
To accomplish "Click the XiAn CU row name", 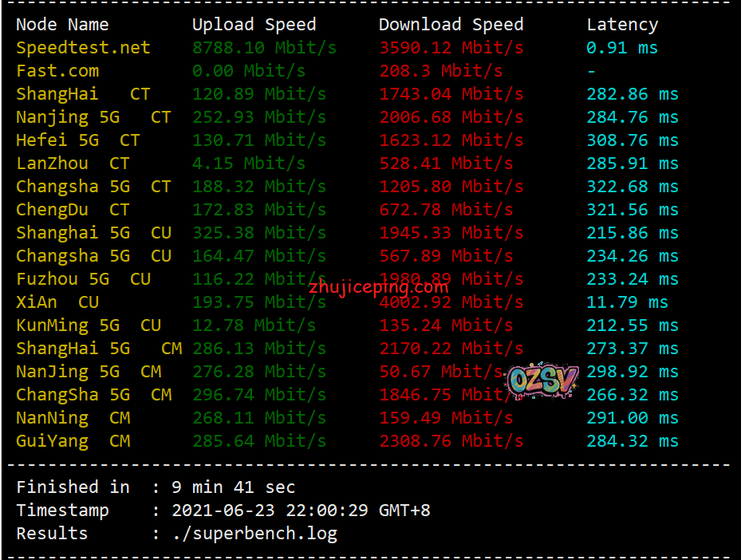I will coord(57,302).
